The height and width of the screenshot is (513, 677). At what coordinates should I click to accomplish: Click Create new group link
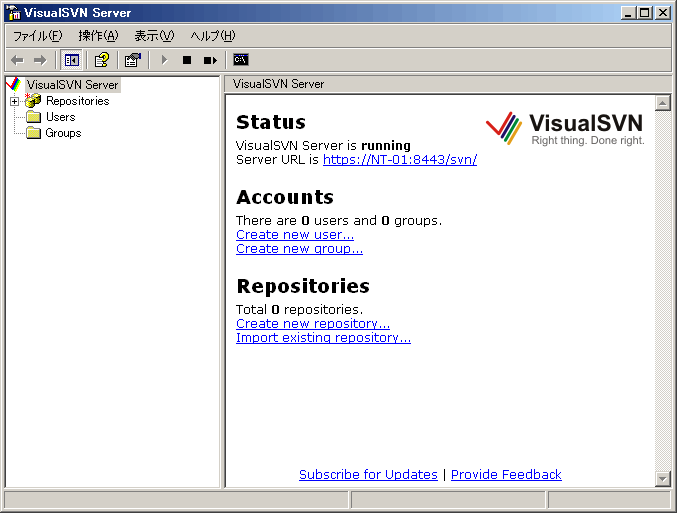pos(299,249)
